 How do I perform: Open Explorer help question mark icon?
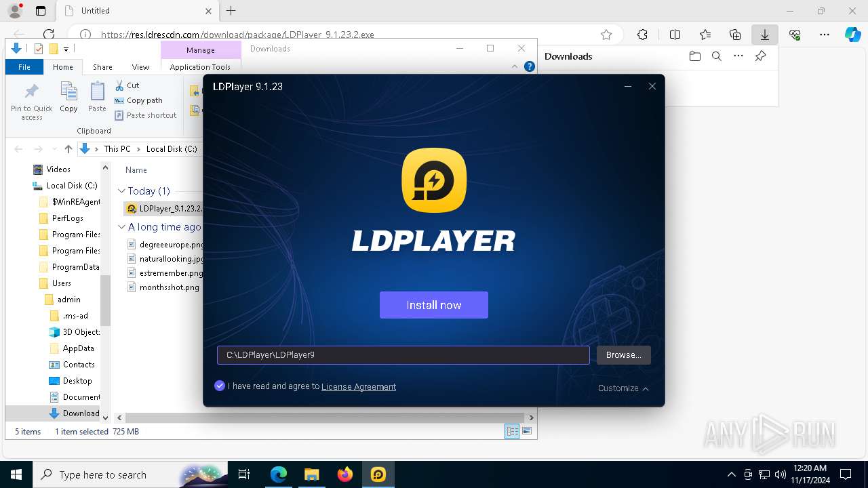530,66
